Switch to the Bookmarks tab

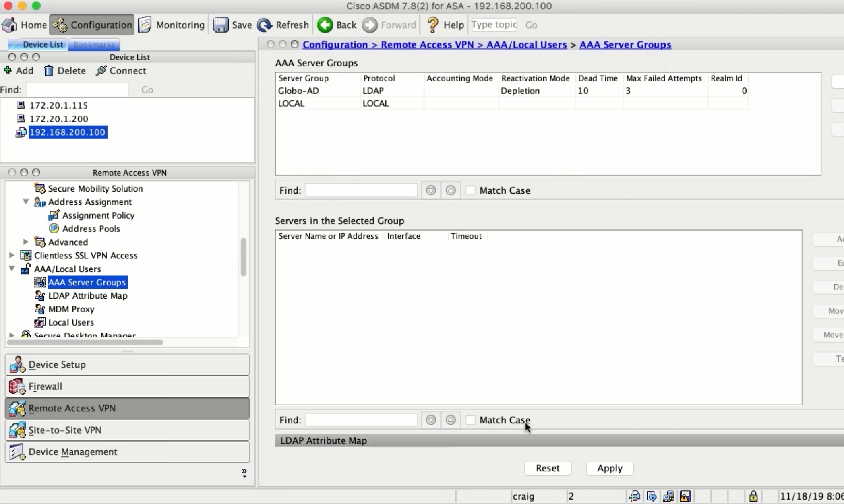(94, 44)
